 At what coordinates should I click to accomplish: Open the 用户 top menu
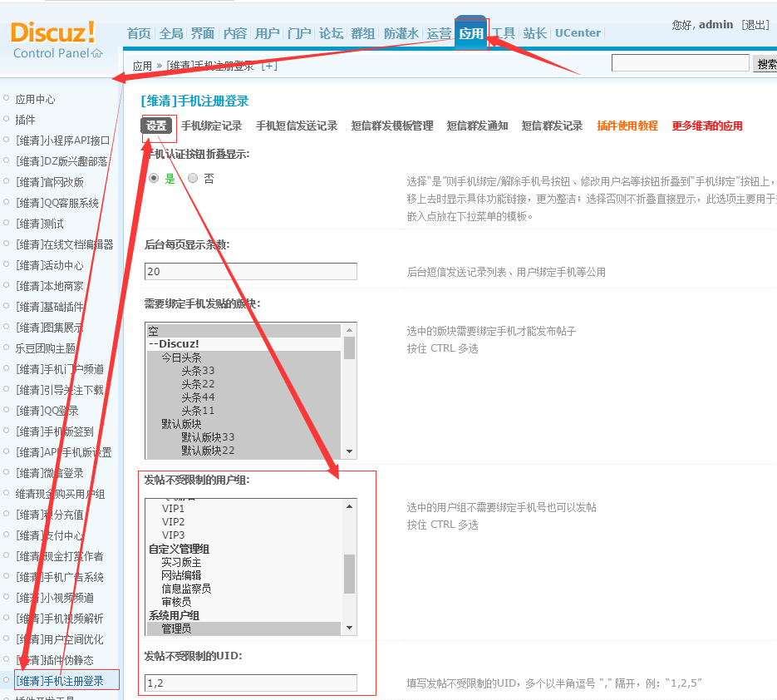267,33
